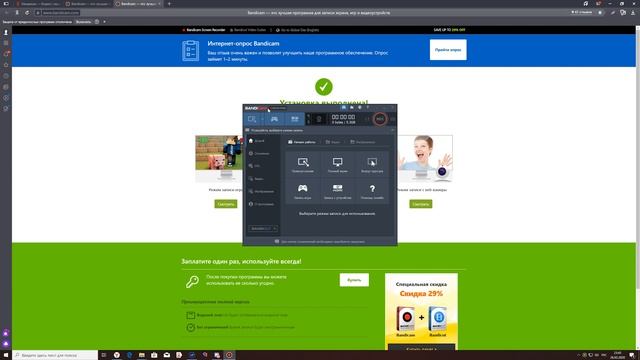Choose the game recording gamepad tile
Screen dimensions: 640x360
pyautogui.click(x=303, y=191)
